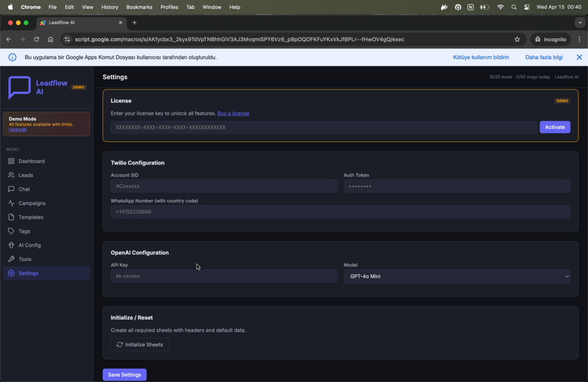588x382 pixels.
Task: Open the Window menu
Action: click(212, 7)
